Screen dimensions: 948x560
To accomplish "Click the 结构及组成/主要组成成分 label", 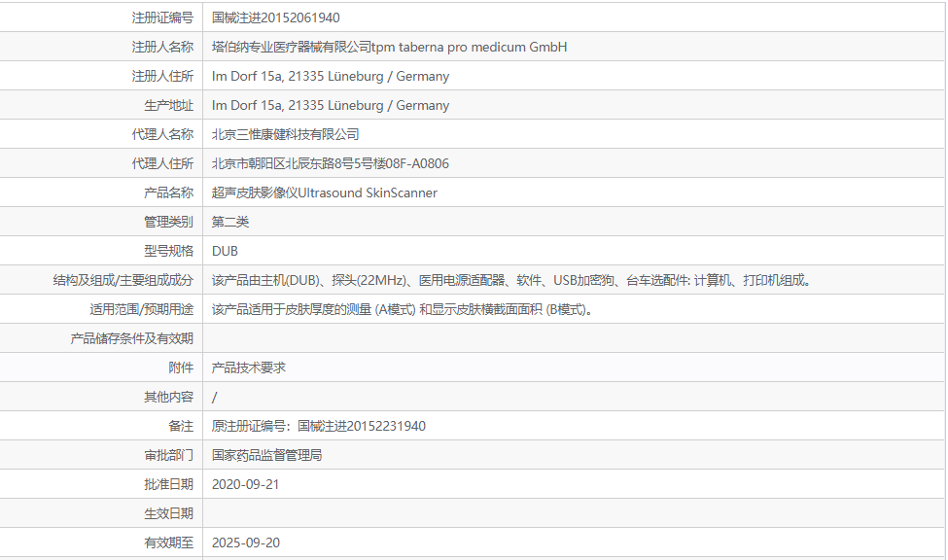I will point(123,280).
